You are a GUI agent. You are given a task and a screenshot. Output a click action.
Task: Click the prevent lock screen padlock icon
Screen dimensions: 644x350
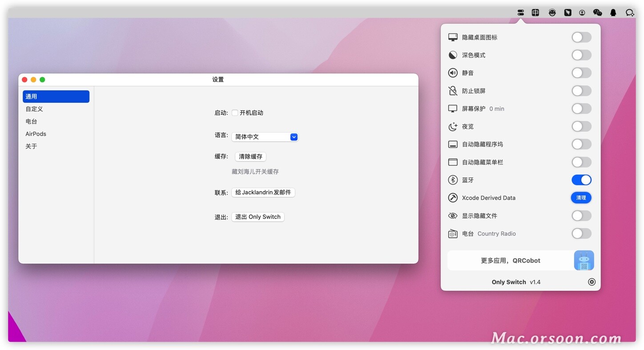point(453,91)
